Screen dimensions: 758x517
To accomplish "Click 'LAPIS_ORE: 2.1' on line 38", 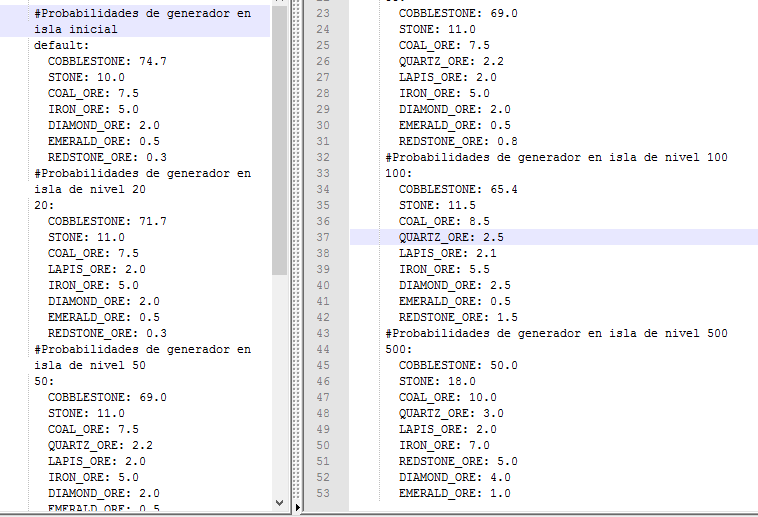I will tap(448, 253).
